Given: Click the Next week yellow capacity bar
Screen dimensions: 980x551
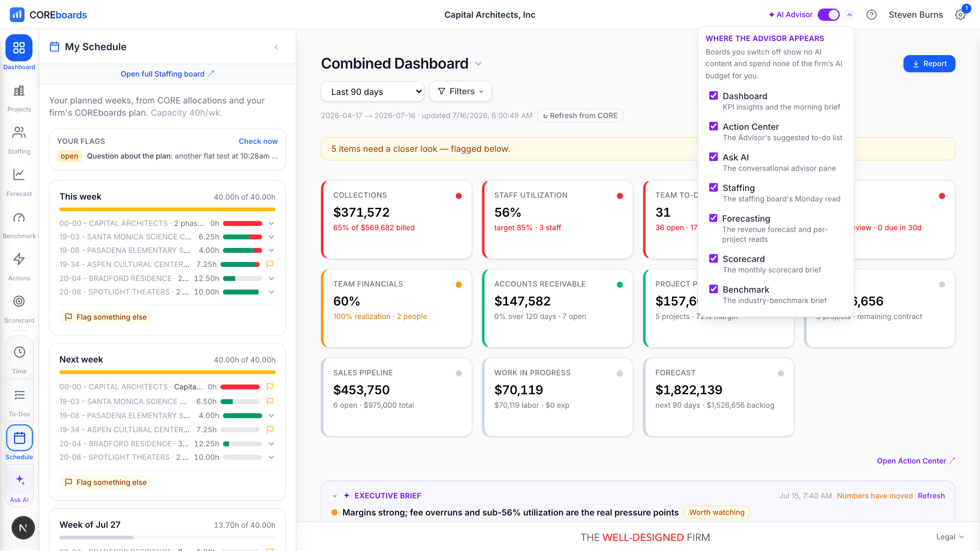Looking at the screenshot, I should tap(168, 372).
